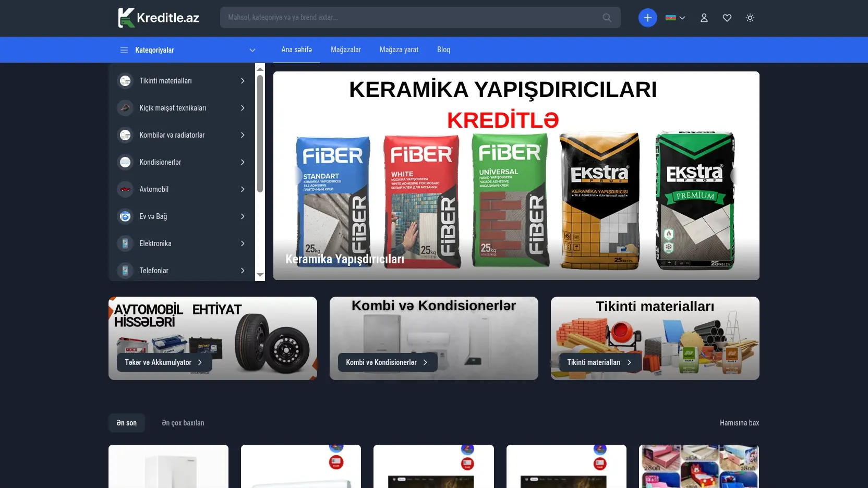The height and width of the screenshot is (488, 868).
Task: Open the bunk beds product thumbnail
Action: [x=699, y=466]
